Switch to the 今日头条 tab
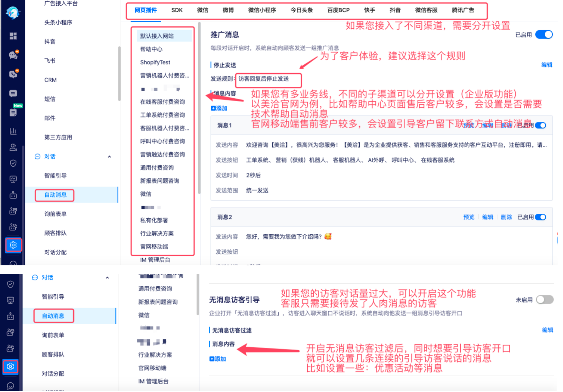The width and height of the screenshot is (563, 392). 302,10
